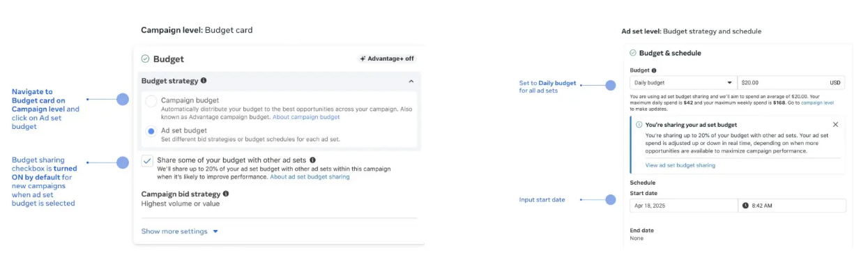Expand Show more settings
The image size is (868, 253).
[180, 231]
